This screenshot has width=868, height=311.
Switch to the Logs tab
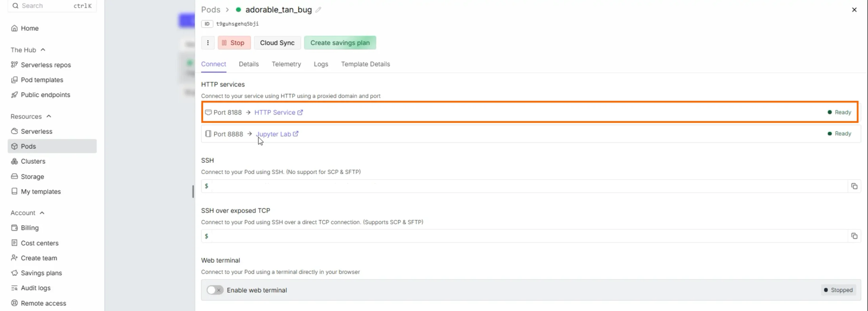(x=321, y=64)
